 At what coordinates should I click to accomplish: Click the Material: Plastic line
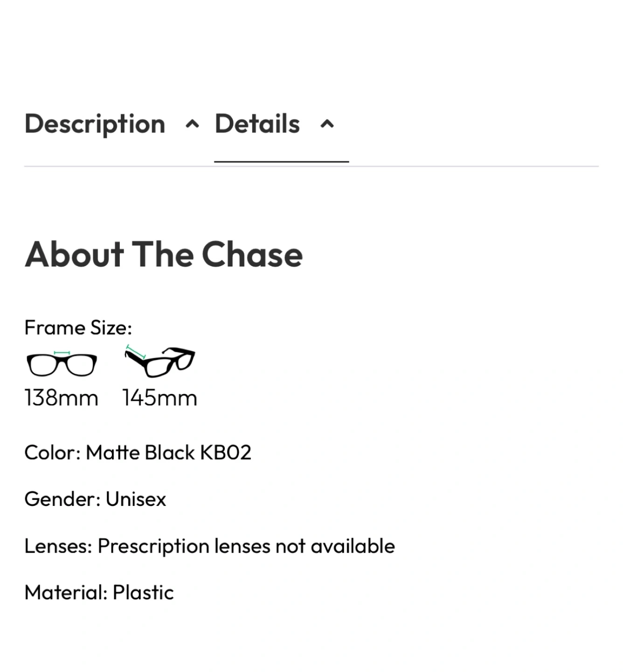(x=99, y=593)
